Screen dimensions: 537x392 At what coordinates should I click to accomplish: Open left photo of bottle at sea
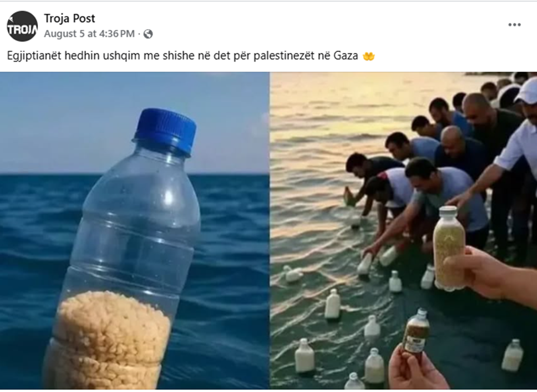[x=134, y=230]
